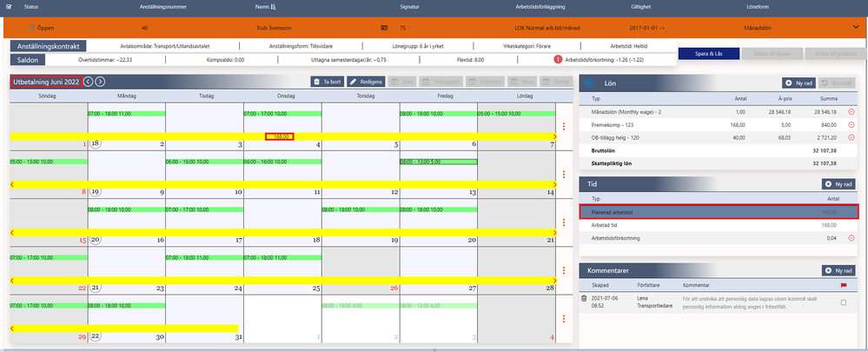The height and width of the screenshot is (352, 868).
Task: Click the left arrow on week 19 yellow bar
Action: 13,184
